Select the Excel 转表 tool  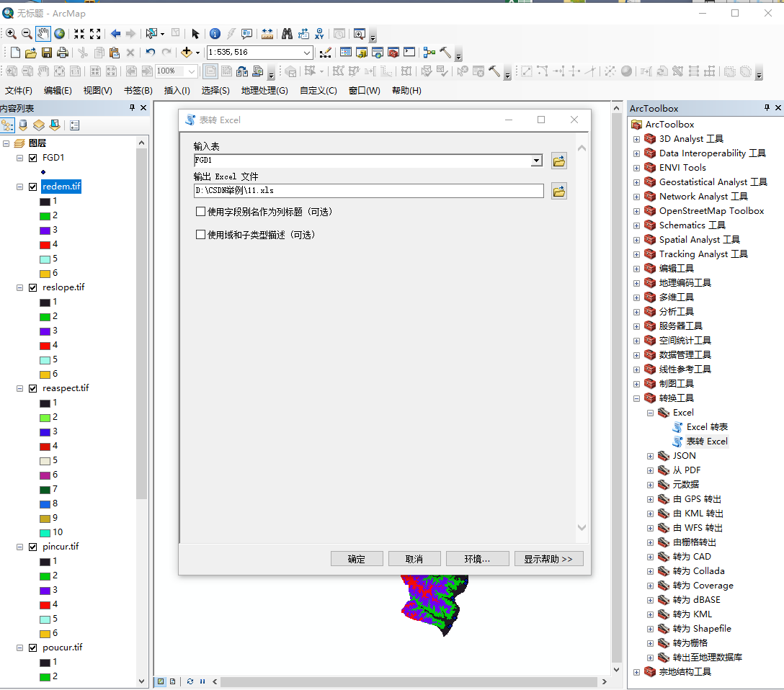pos(707,427)
